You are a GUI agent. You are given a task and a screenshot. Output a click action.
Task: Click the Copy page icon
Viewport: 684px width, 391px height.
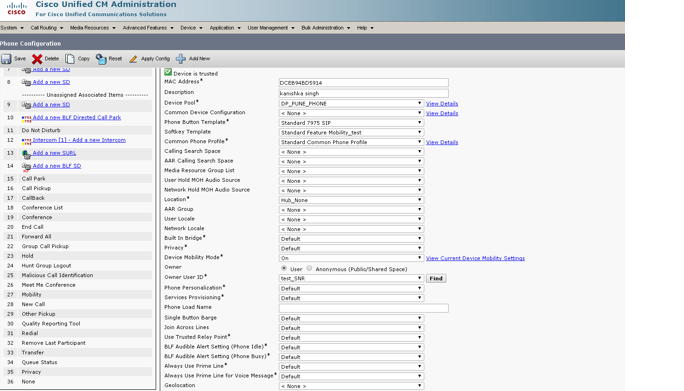[x=70, y=58]
